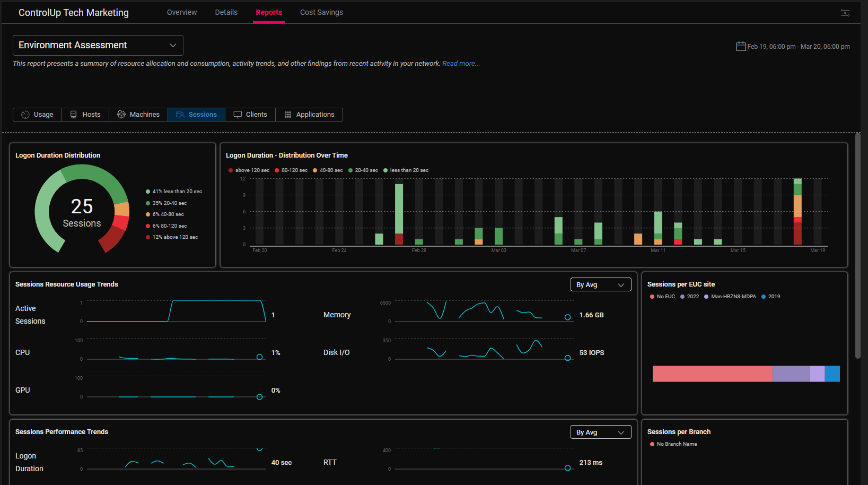
Task: Click the calendar icon beside date range
Action: point(741,46)
